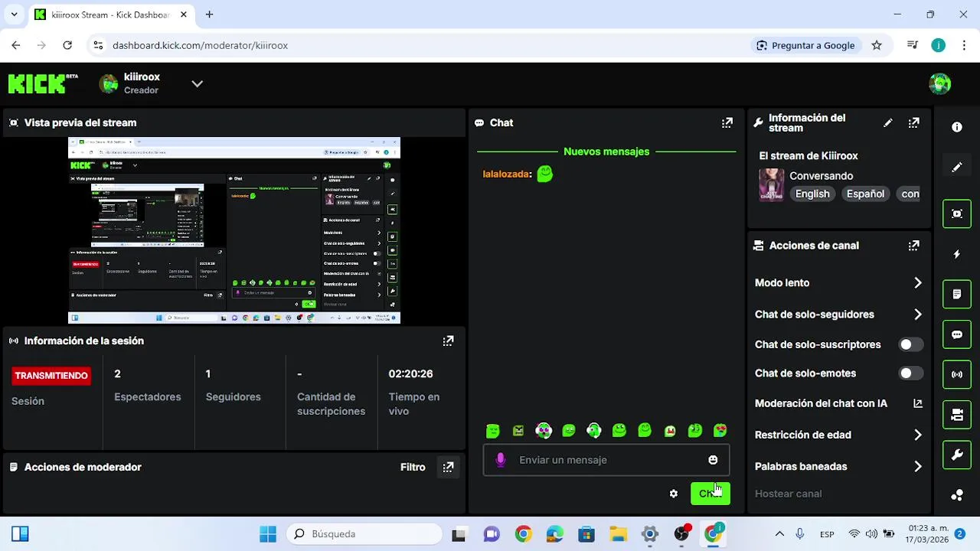Click Filtro in moderator actions
This screenshot has height=551, width=980.
pyautogui.click(x=413, y=467)
